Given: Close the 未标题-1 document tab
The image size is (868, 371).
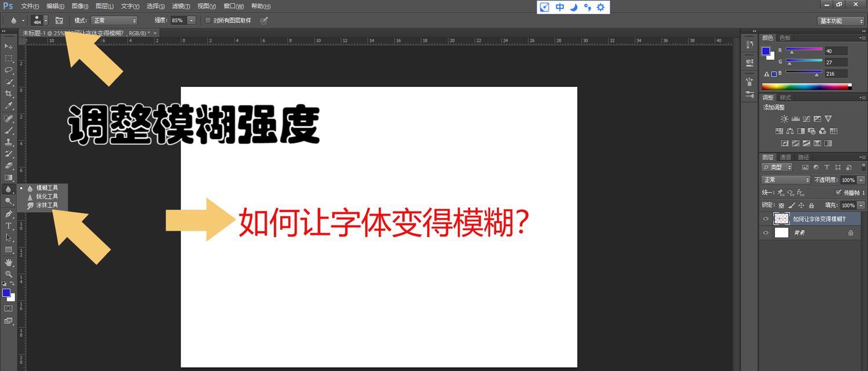Looking at the screenshot, I should pyautogui.click(x=155, y=33).
